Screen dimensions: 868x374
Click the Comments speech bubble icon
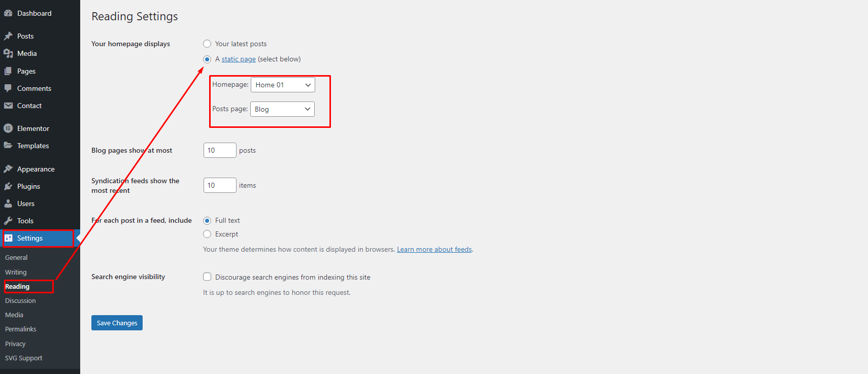coord(8,88)
